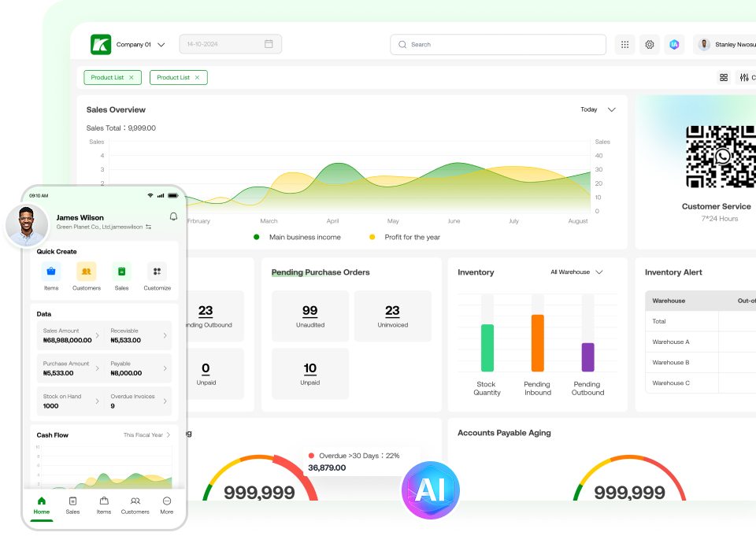Image resolution: width=756 pixels, height=536 pixels.
Task: Expand the Purchase Amount data row
Action: (71, 368)
